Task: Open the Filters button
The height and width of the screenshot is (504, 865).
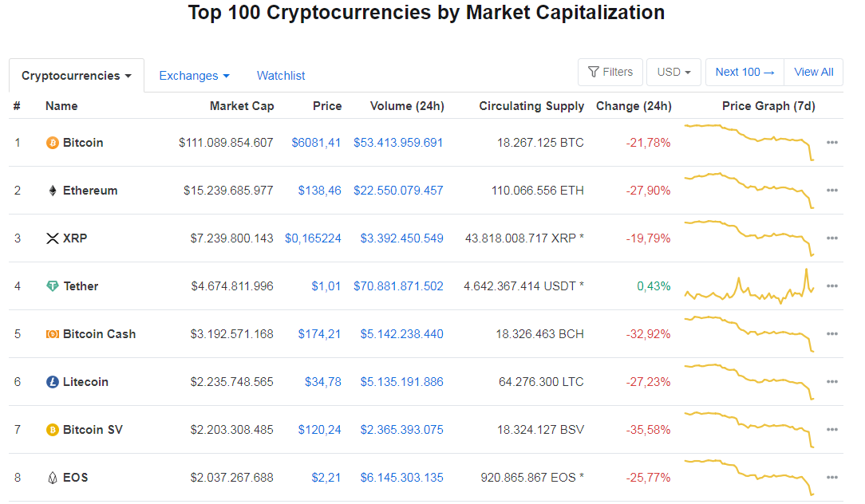Action: 610,72
